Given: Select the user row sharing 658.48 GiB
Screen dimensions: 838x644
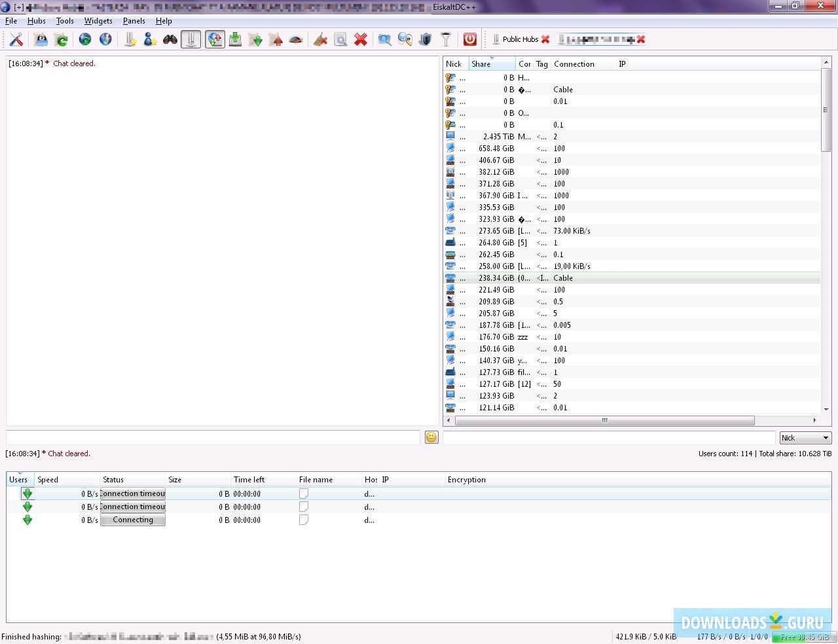Looking at the screenshot, I should coord(632,149).
